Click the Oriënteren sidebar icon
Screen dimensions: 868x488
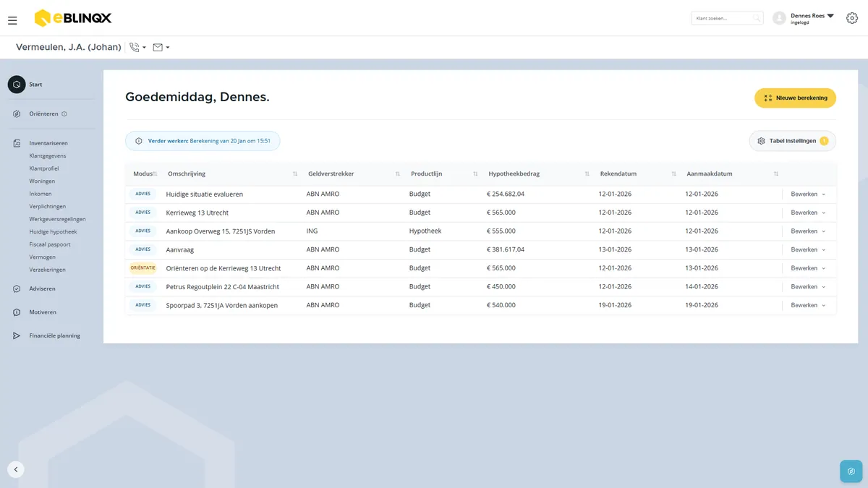pos(17,114)
